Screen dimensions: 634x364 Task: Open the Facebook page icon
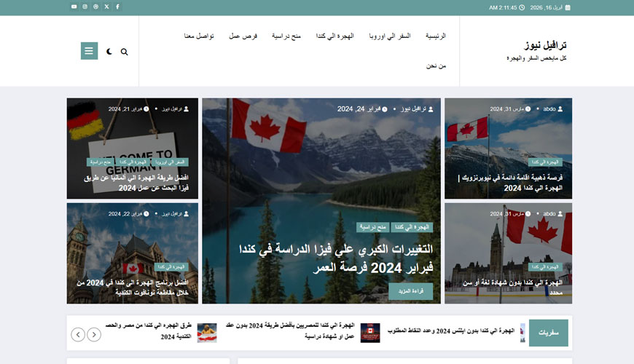point(117,7)
